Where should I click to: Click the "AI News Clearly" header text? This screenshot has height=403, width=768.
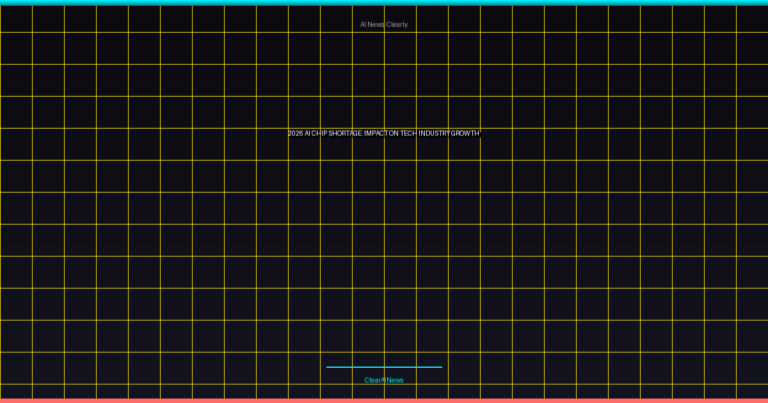(x=384, y=24)
